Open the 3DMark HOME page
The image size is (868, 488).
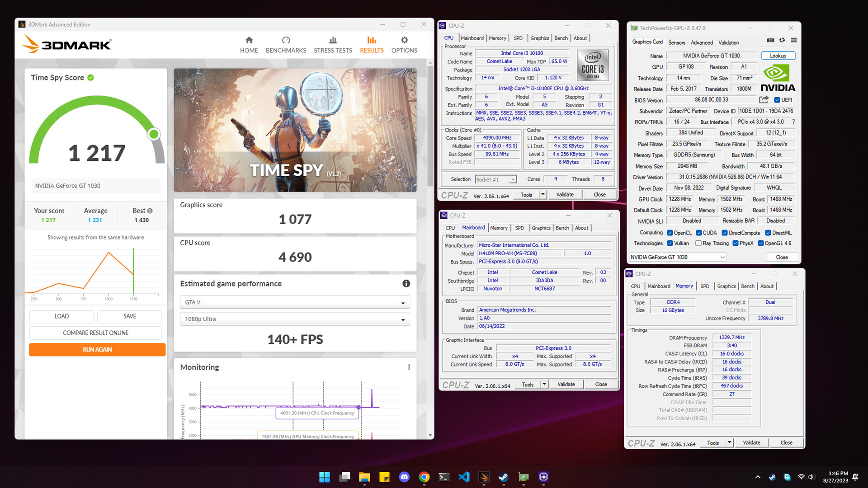(249, 45)
